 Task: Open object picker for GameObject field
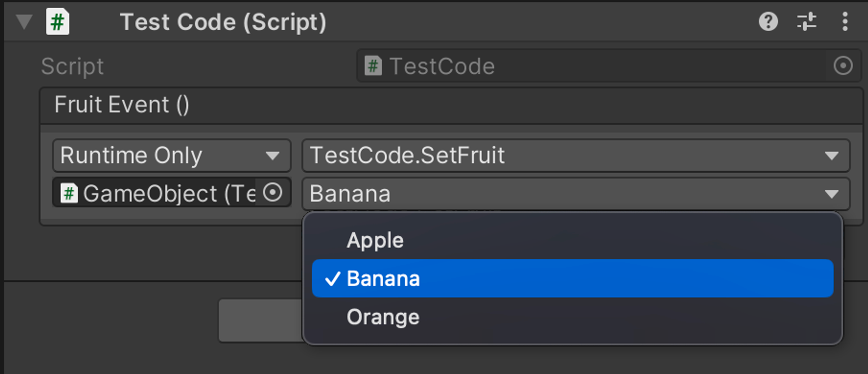[x=273, y=192]
